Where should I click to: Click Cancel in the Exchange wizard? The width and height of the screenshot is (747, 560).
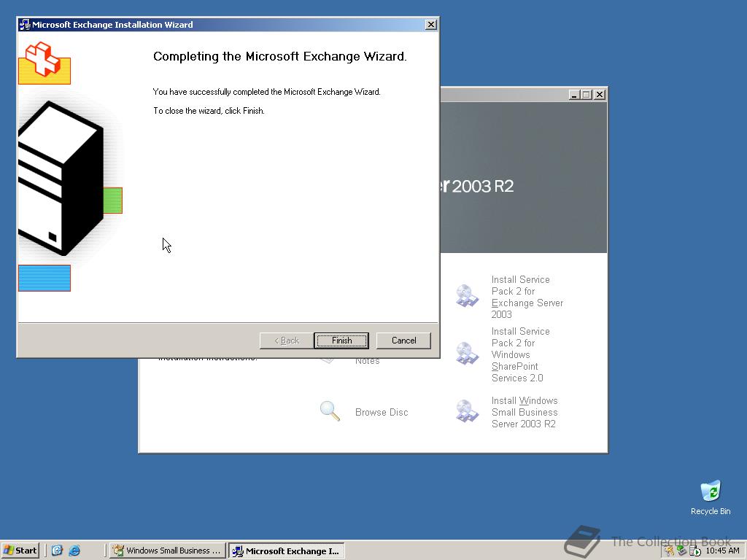click(x=403, y=341)
